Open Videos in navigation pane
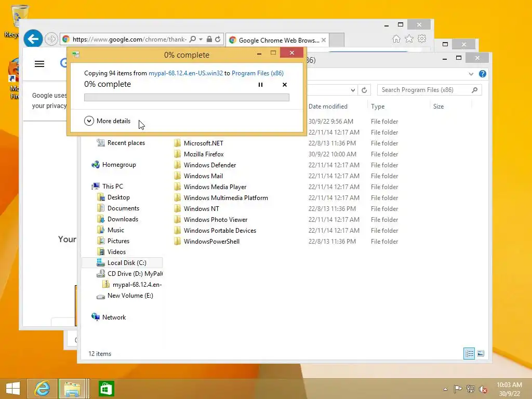The image size is (532, 399). click(x=111, y=252)
